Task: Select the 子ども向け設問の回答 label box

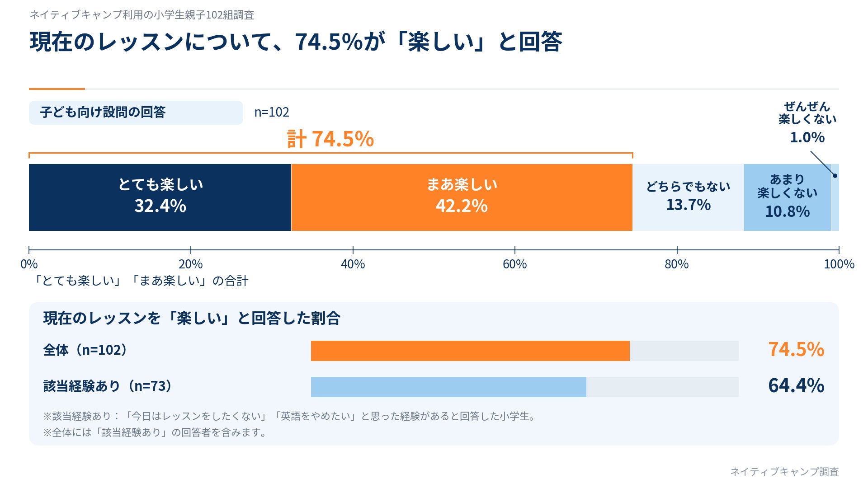Action: click(x=136, y=113)
